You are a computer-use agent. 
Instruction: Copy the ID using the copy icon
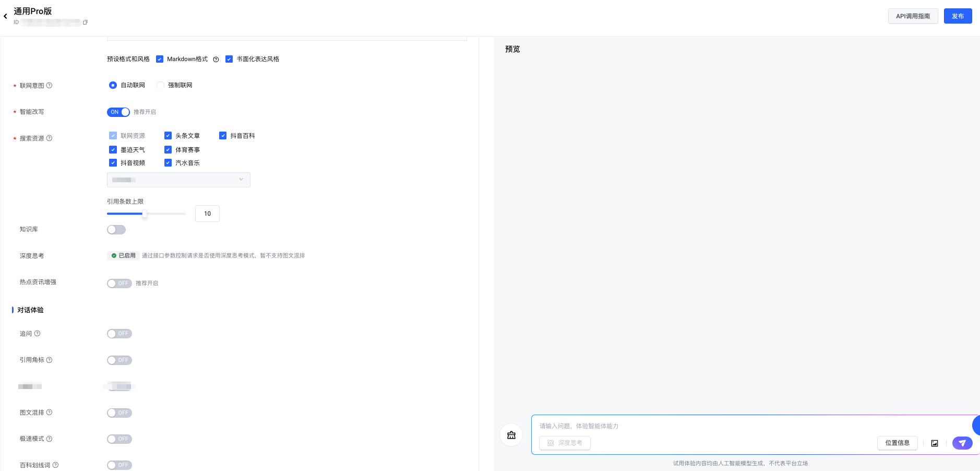pyautogui.click(x=85, y=22)
